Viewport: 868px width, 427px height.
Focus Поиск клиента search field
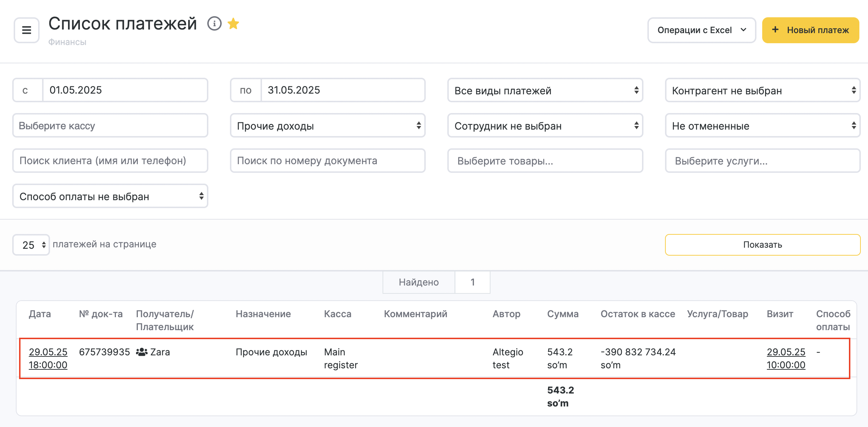tap(110, 161)
